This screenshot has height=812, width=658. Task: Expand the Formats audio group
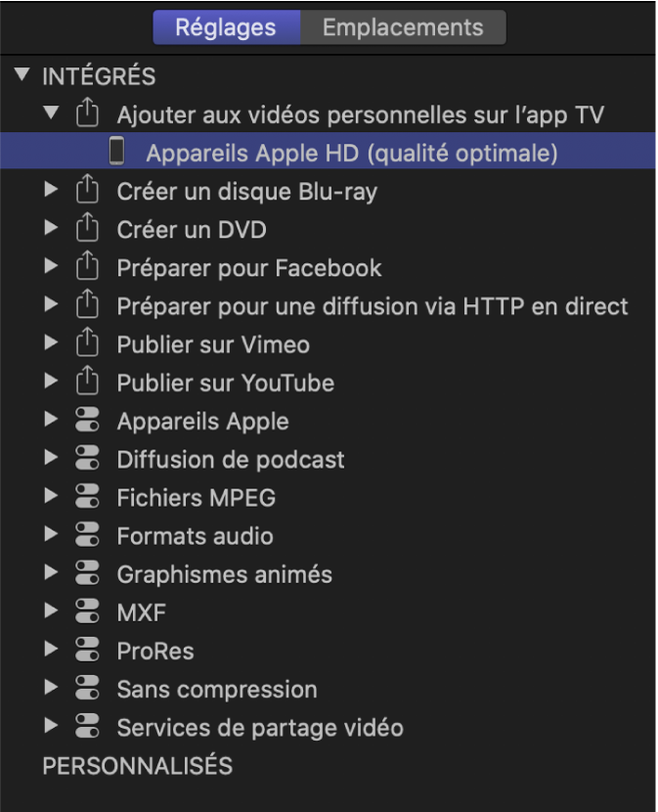[51, 535]
